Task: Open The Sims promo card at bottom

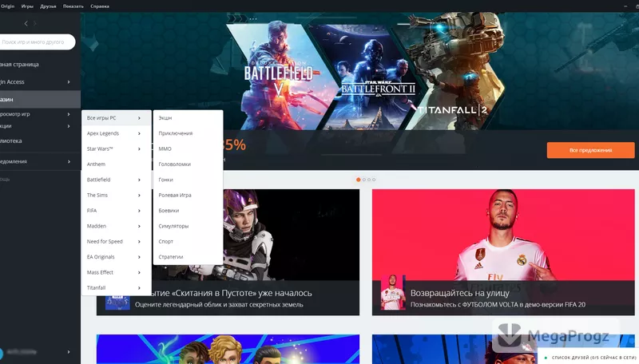Action: (228, 350)
